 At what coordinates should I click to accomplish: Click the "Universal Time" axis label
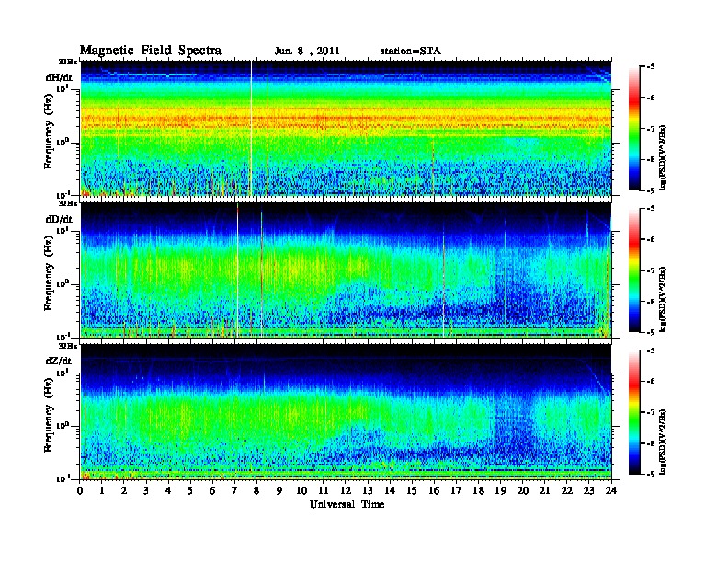(347, 504)
